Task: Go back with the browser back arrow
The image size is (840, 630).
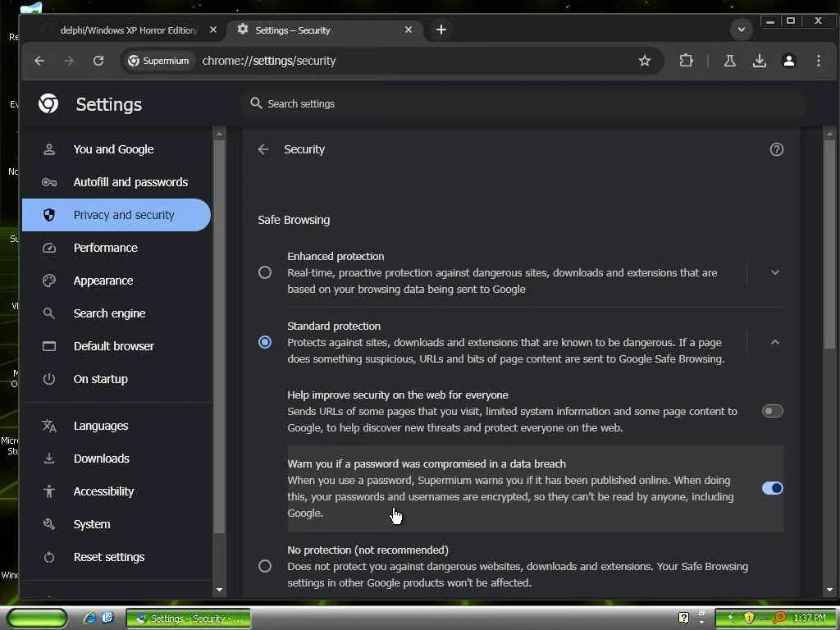Action: [39, 61]
